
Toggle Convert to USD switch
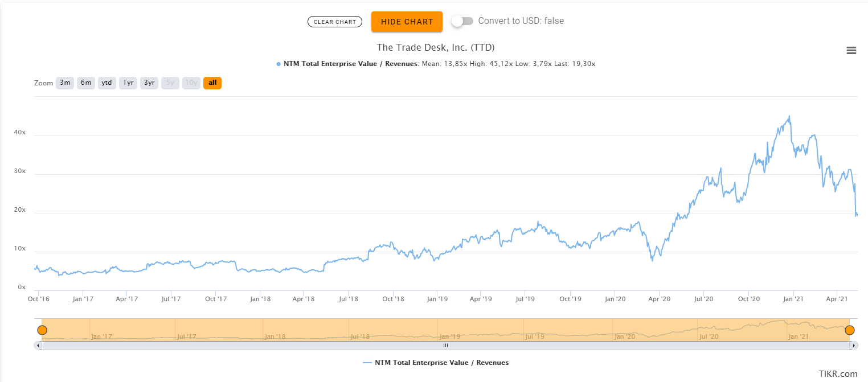pyautogui.click(x=462, y=21)
